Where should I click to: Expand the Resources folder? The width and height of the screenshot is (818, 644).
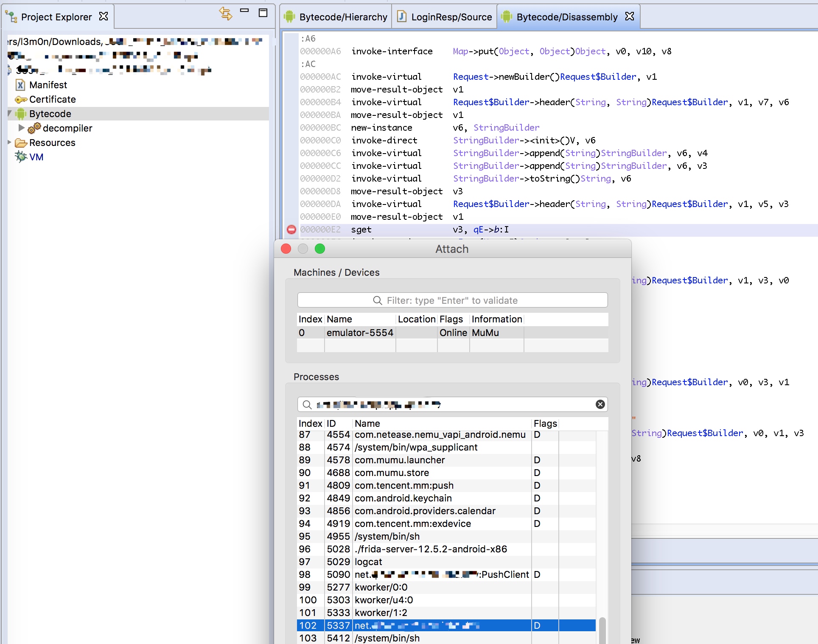(x=10, y=142)
